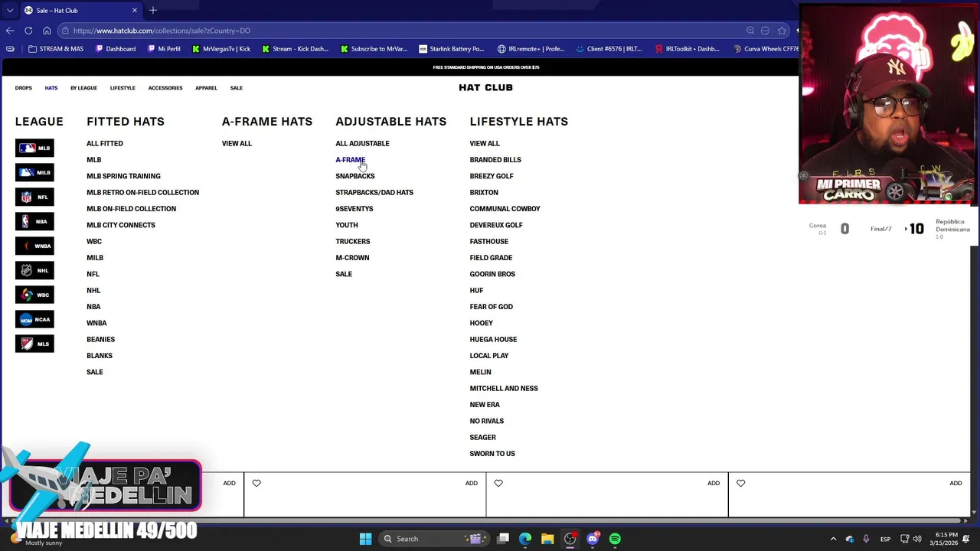Open the Mi Perfil bookmark
The height and width of the screenshot is (551, 980).
[164, 49]
